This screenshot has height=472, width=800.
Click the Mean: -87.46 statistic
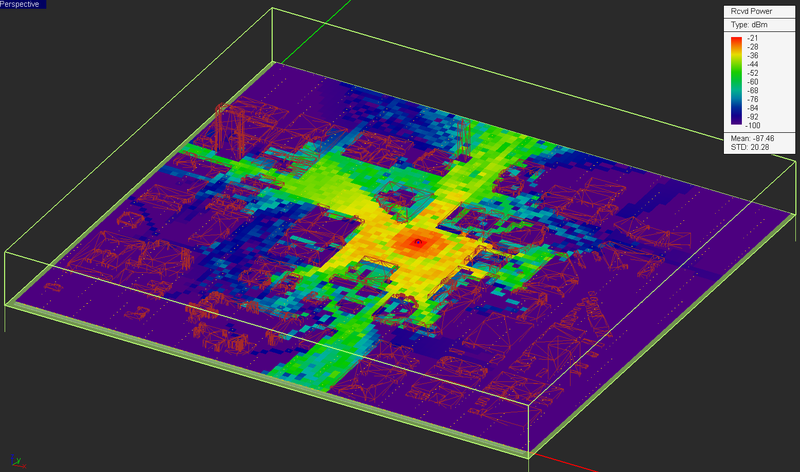click(x=752, y=138)
